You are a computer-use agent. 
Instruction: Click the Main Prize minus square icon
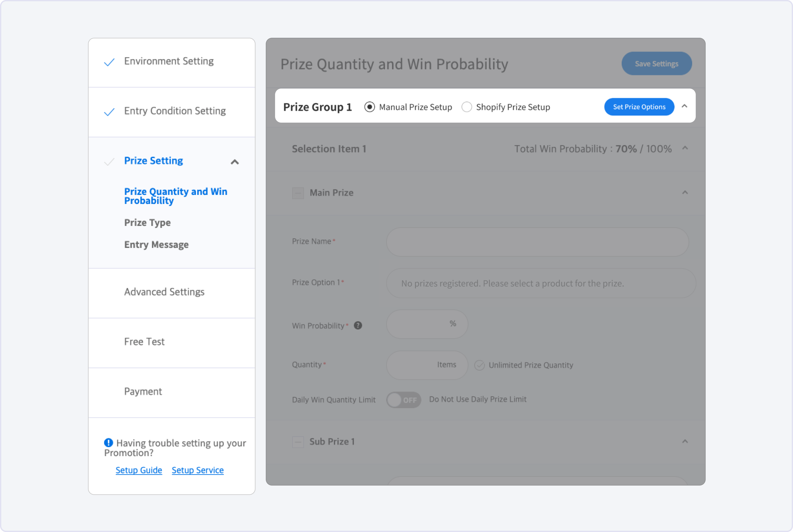click(x=298, y=193)
